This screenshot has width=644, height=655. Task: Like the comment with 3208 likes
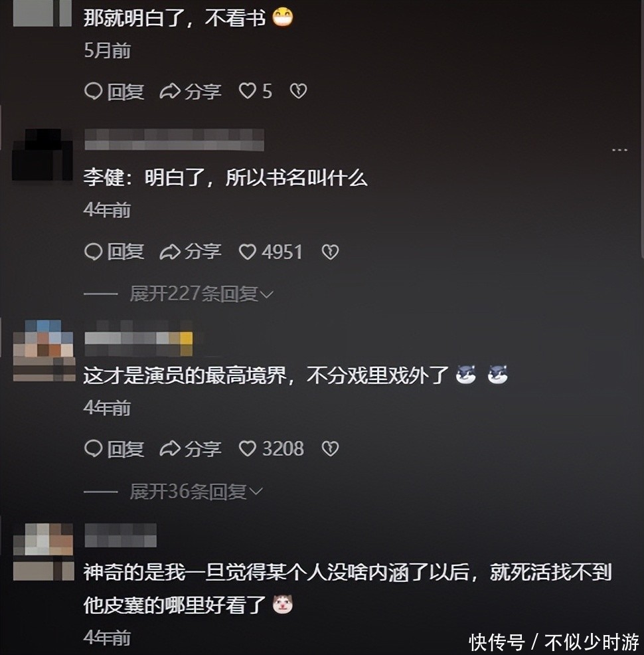272,448
